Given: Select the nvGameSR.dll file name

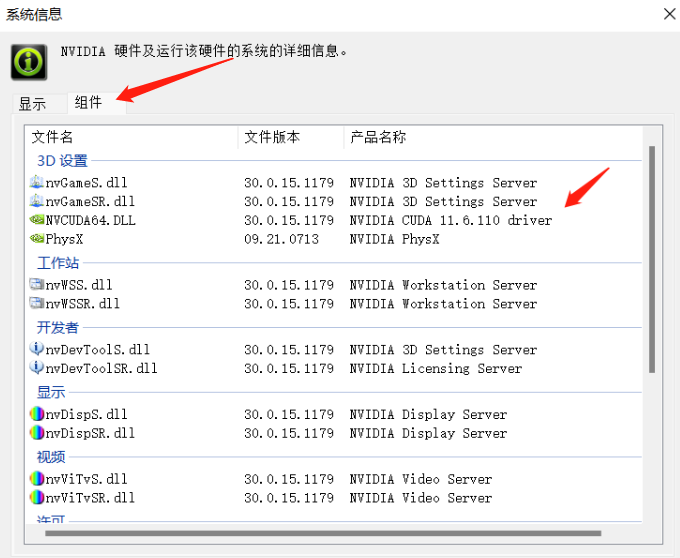Looking at the screenshot, I should coord(90,201).
